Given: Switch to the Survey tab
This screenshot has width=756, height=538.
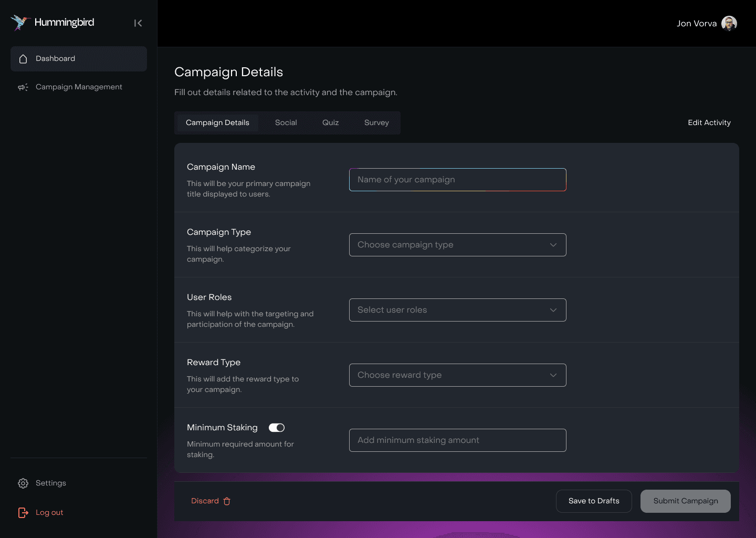Looking at the screenshot, I should tap(376, 123).
